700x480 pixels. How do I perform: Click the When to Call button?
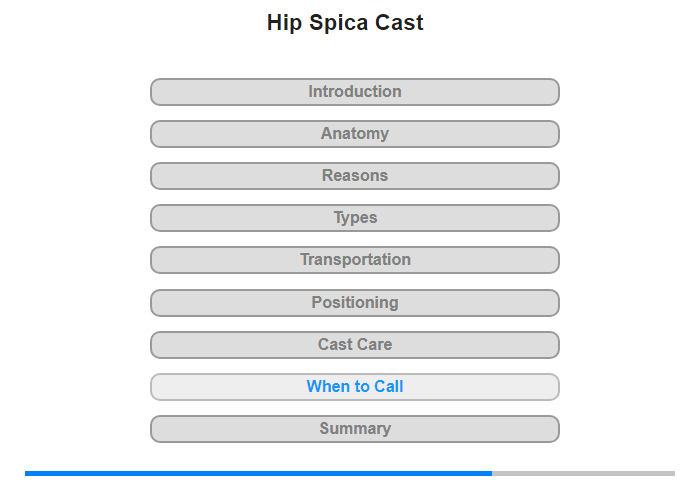[x=355, y=387]
